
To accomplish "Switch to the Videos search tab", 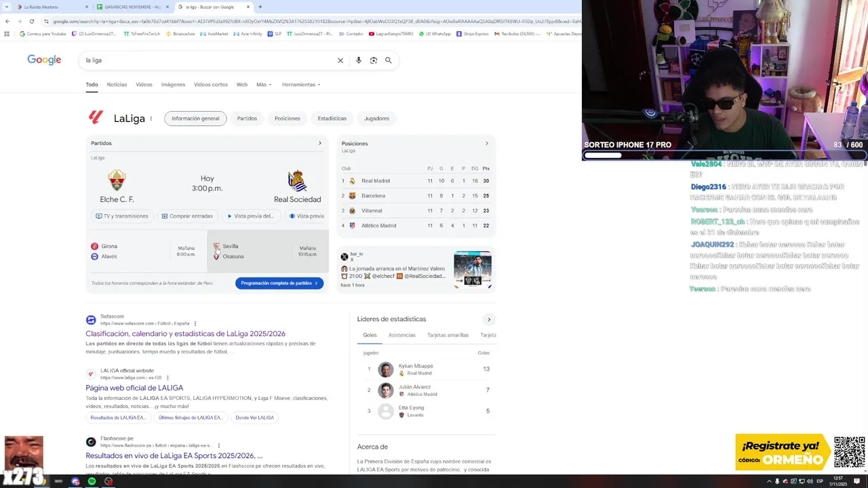I will coord(144,85).
